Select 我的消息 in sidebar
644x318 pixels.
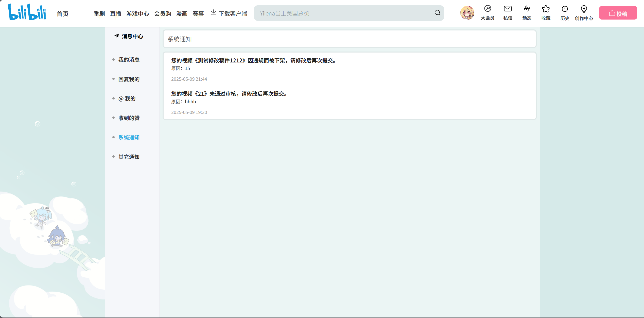(129, 60)
